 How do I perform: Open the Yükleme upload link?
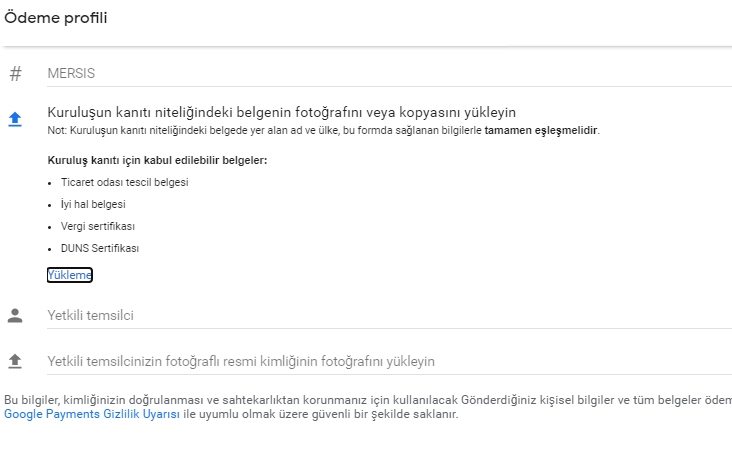(x=70, y=275)
